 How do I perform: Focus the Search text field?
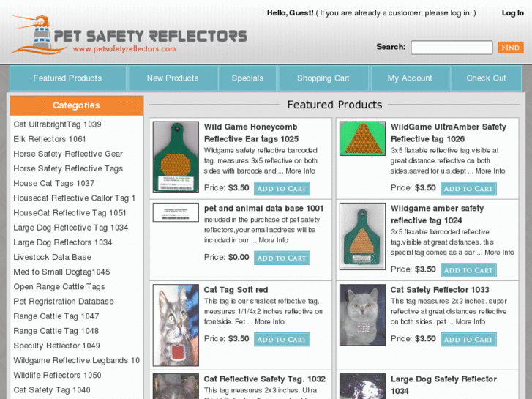[451, 48]
